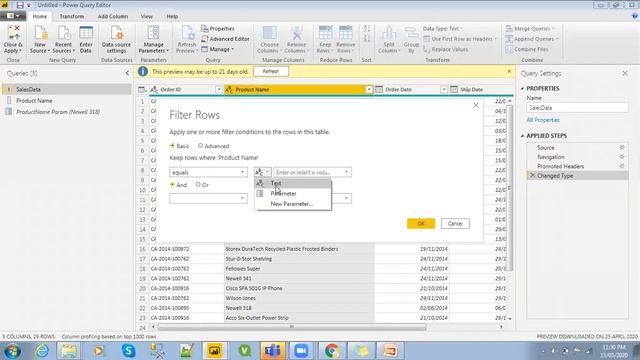Open the Order Date column filter arrow

444,89
